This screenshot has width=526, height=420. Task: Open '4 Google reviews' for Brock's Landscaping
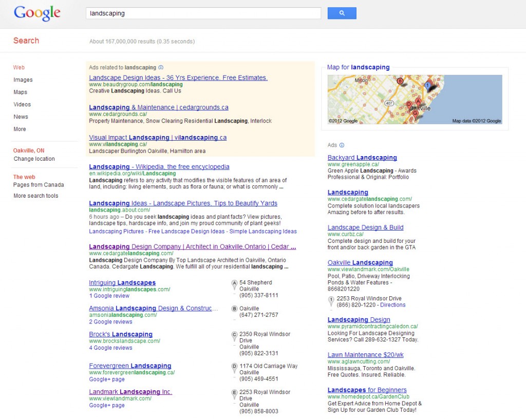click(x=110, y=348)
